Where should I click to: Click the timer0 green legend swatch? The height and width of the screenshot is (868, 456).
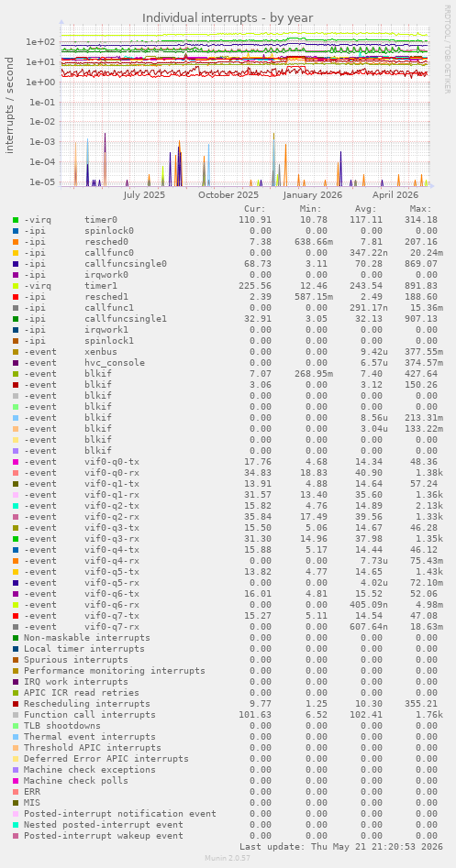[16, 220]
